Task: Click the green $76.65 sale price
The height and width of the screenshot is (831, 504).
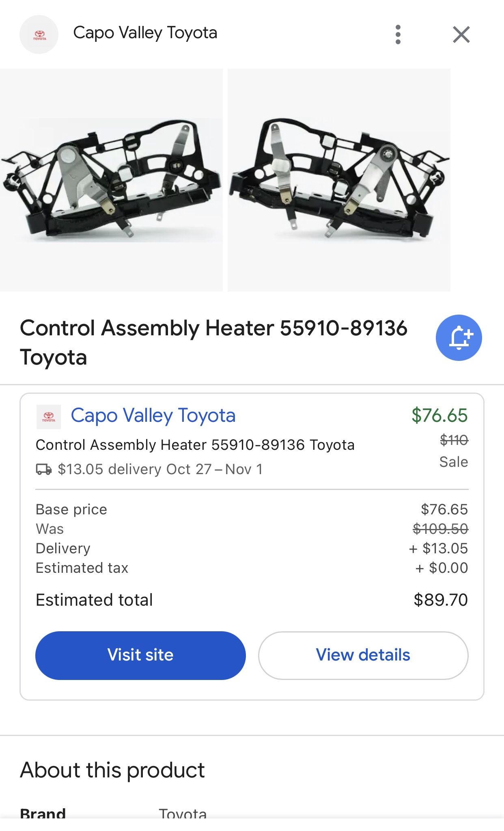Action: [439, 415]
